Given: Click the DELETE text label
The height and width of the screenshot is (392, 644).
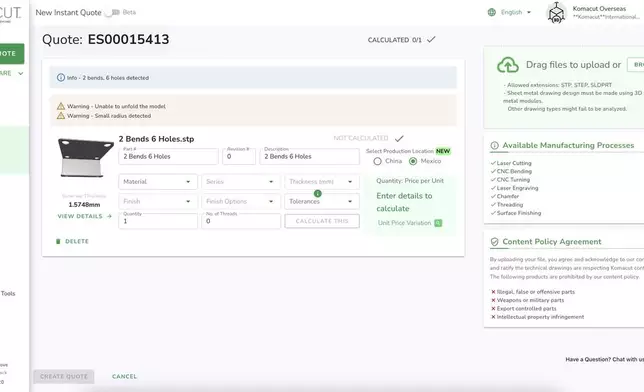Looking at the screenshot, I should pos(77,241).
